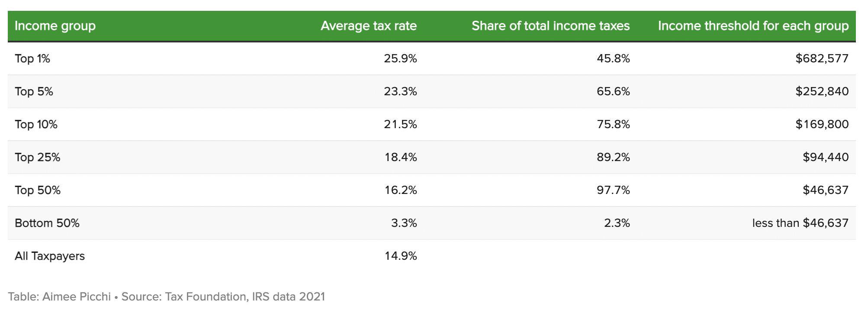The image size is (868, 310).
Task: Click the 75.8% share of taxes cell
Action: click(613, 124)
